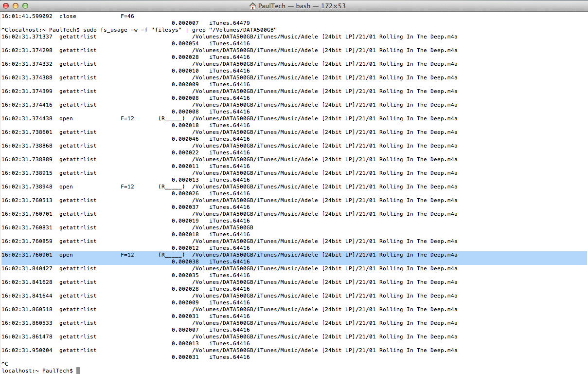Close the Terminal window with red button

point(6,6)
